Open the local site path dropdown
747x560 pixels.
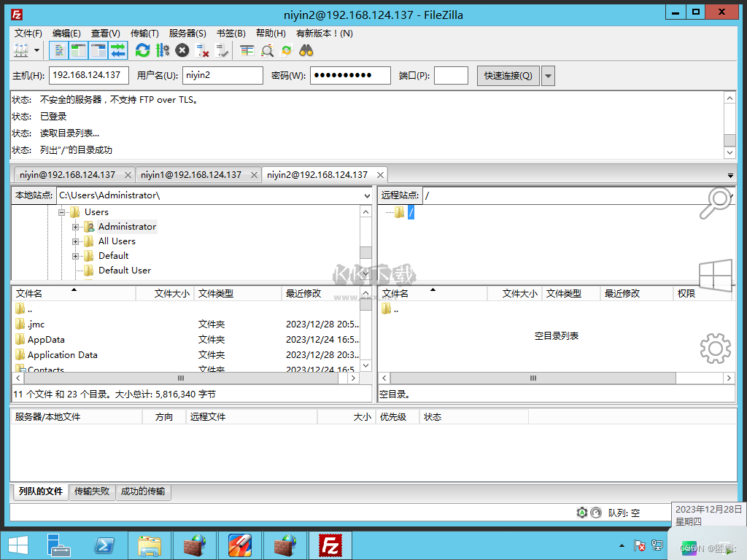pyautogui.click(x=367, y=195)
